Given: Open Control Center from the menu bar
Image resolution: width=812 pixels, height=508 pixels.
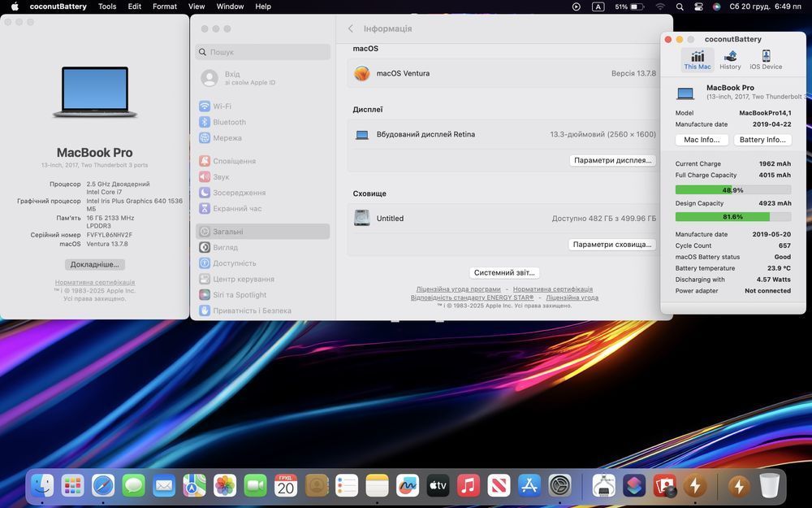Looking at the screenshot, I should (x=698, y=7).
